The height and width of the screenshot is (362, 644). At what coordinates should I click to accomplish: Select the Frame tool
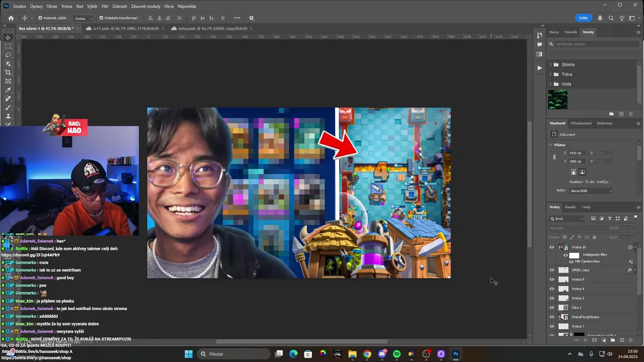pos(8,81)
